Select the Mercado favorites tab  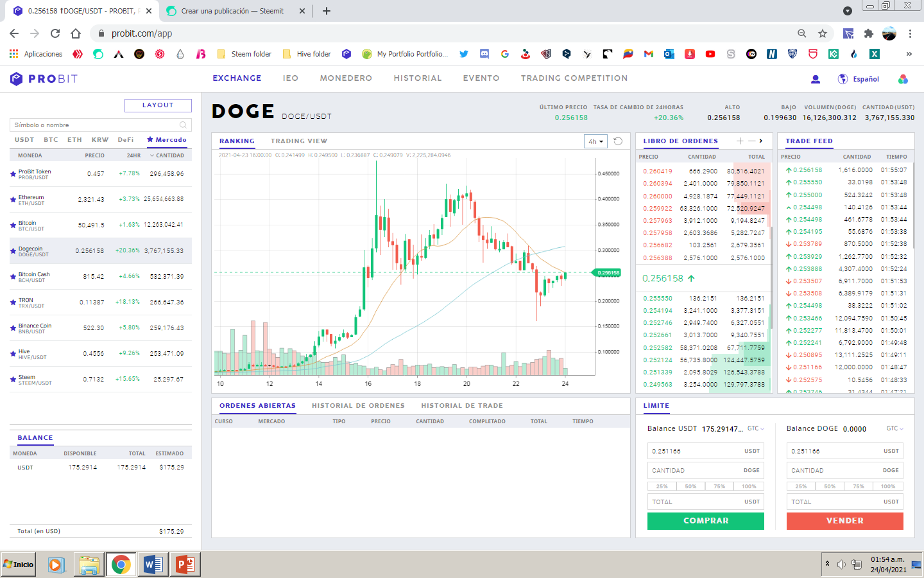[167, 140]
